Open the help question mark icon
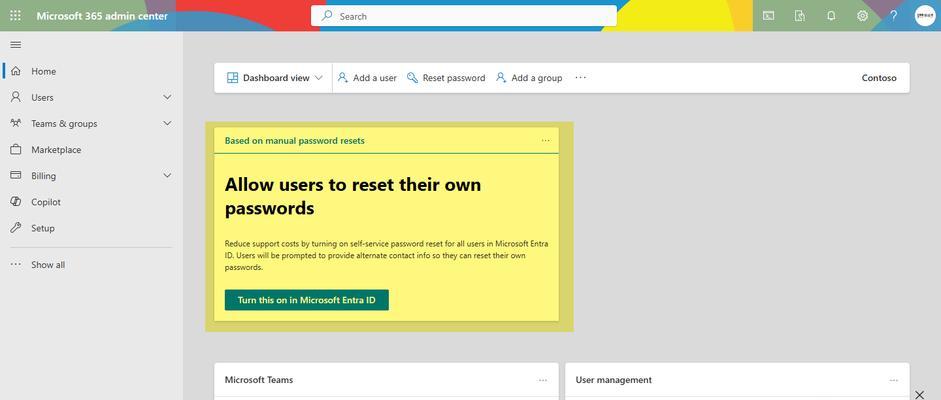This screenshot has width=941, height=400. pos(894,16)
